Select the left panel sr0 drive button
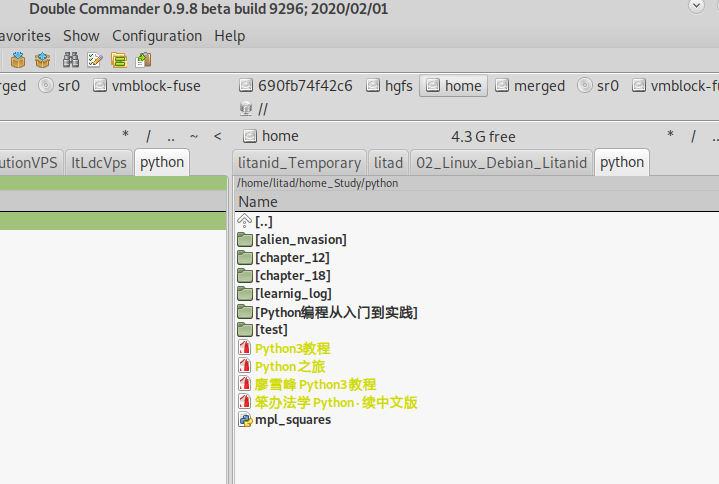This screenshot has height=484, width=719. click(x=59, y=86)
